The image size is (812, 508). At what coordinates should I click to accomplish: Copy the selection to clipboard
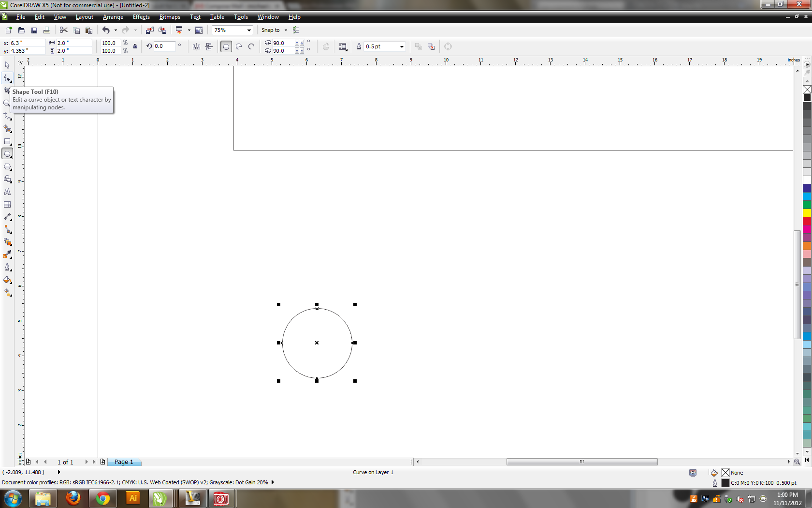(x=76, y=30)
